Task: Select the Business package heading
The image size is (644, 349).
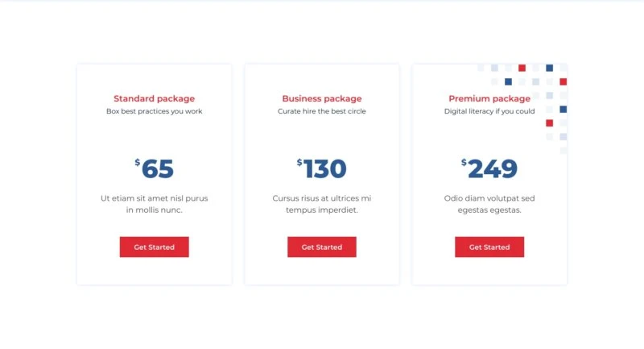Action: [321, 98]
